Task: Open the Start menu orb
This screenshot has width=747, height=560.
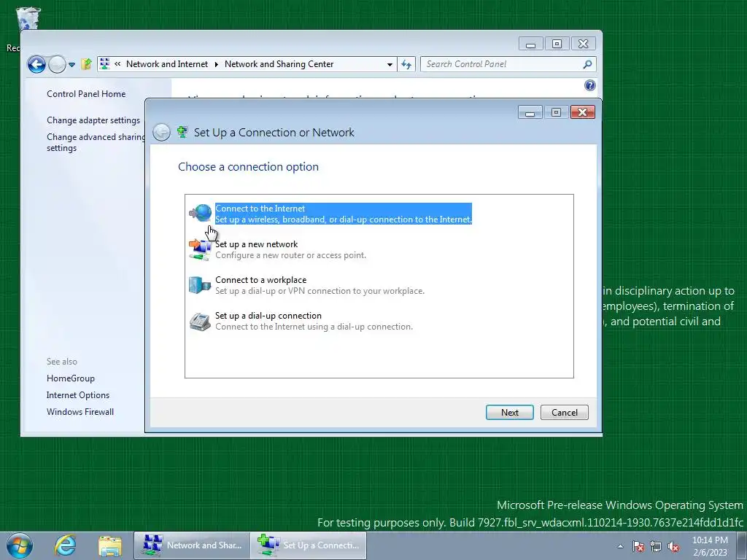Action: (20, 545)
